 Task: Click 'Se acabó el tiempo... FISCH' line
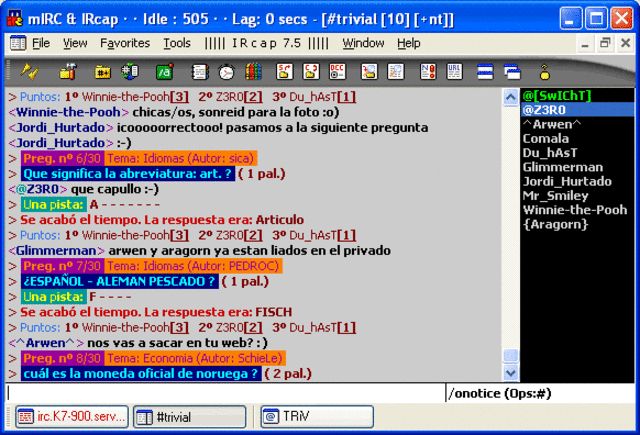156,312
